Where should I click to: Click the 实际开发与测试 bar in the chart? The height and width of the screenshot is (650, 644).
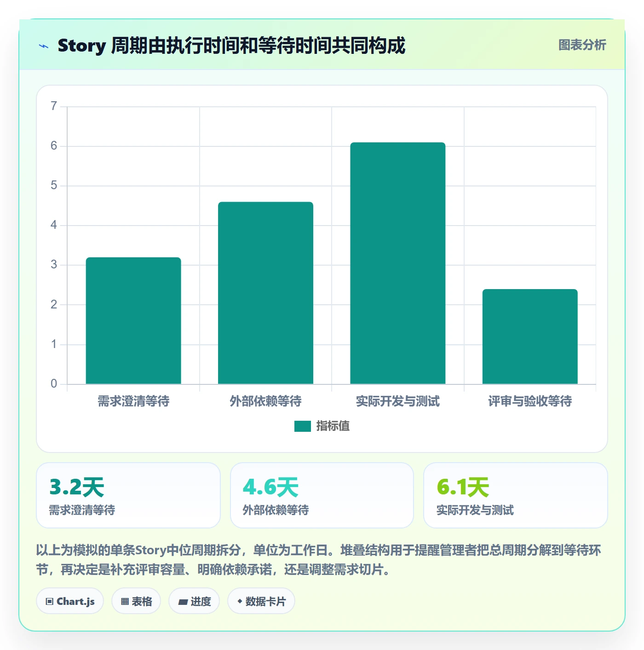[398, 263]
